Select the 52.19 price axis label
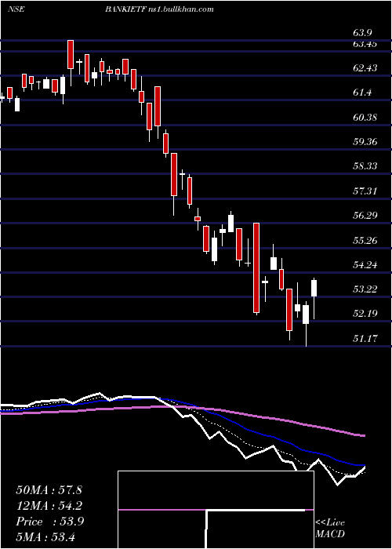The height and width of the screenshot is (549, 392). (x=365, y=313)
